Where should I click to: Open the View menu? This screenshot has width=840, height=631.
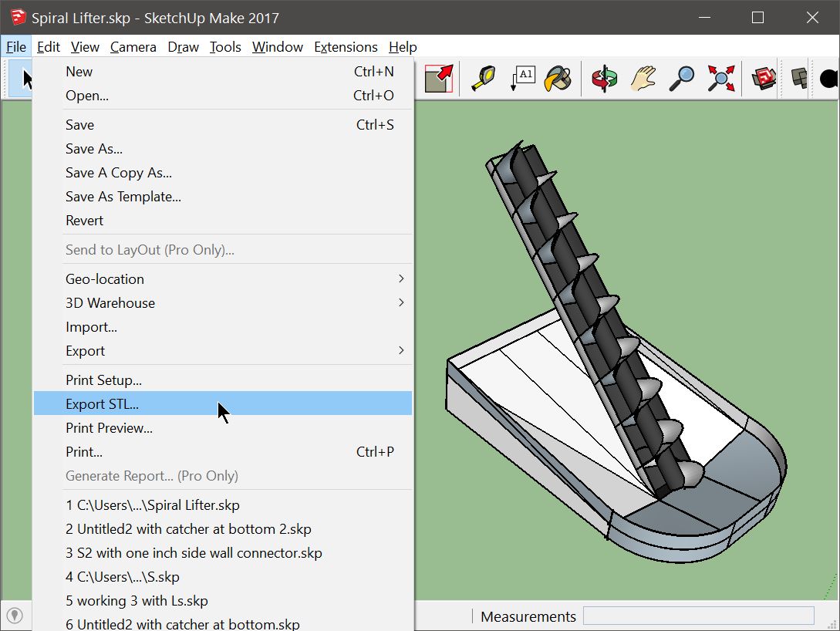(x=85, y=47)
